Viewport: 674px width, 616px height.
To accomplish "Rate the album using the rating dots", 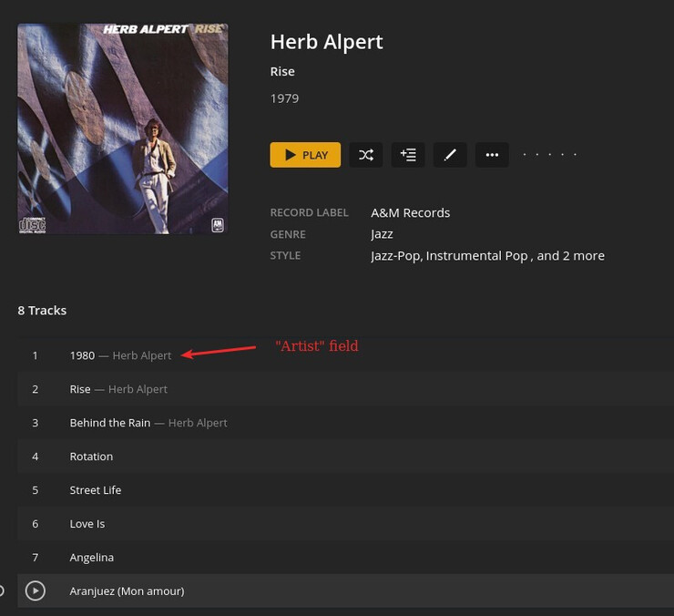I will [x=550, y=154].
